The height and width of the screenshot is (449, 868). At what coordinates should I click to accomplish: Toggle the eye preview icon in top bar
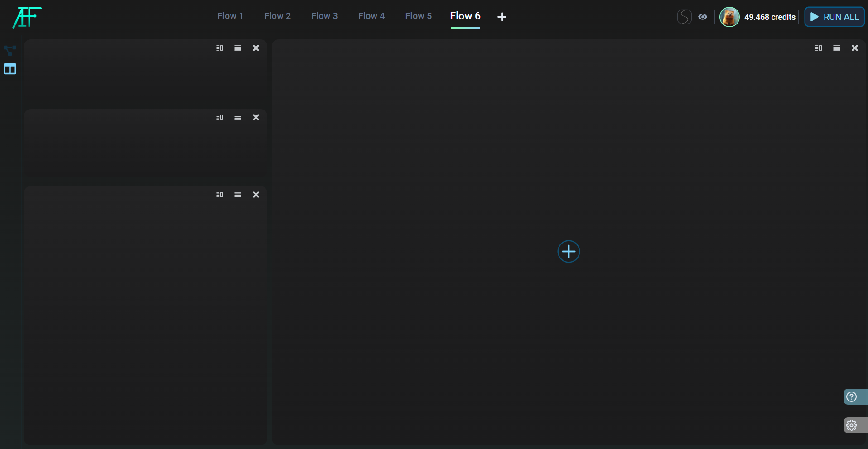point(703,17)
